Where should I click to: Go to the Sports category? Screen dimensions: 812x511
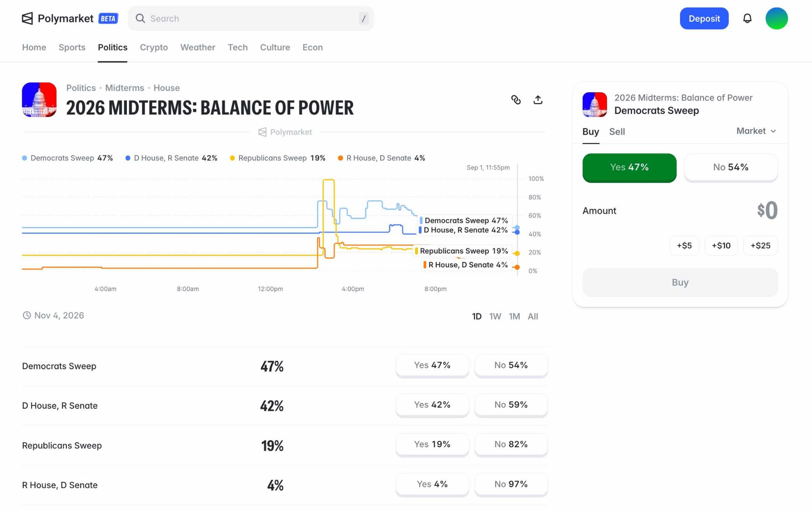coord(72,47)
